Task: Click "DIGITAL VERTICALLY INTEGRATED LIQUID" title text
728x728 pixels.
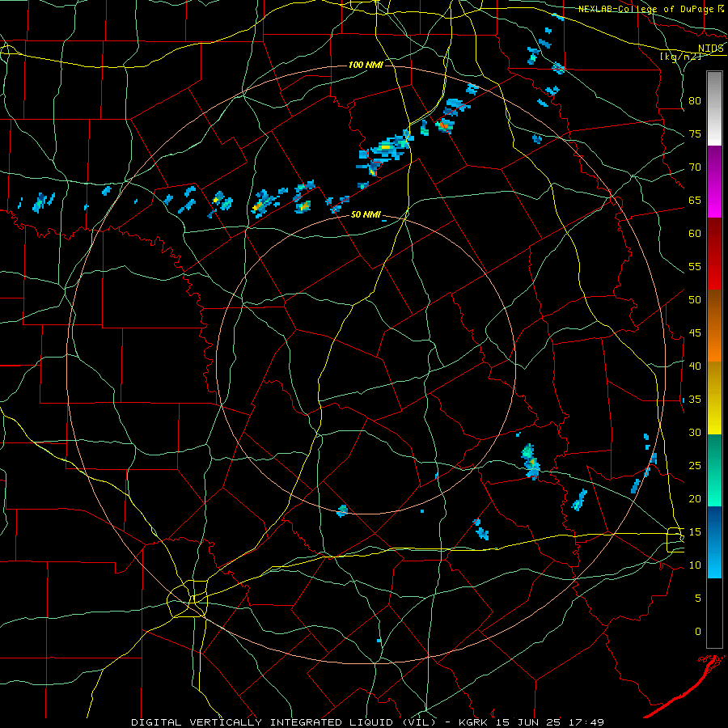Action: tap(264, 722)
